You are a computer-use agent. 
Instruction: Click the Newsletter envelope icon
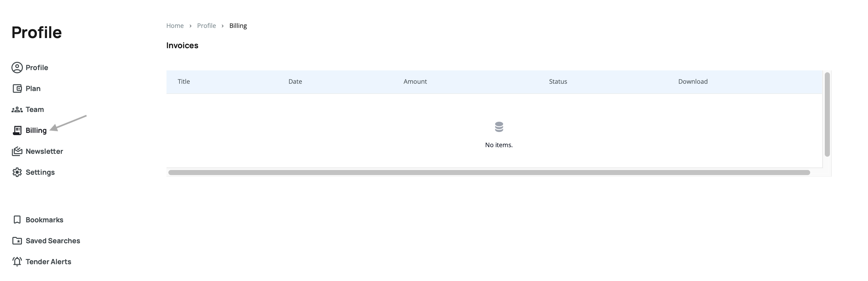17,151
